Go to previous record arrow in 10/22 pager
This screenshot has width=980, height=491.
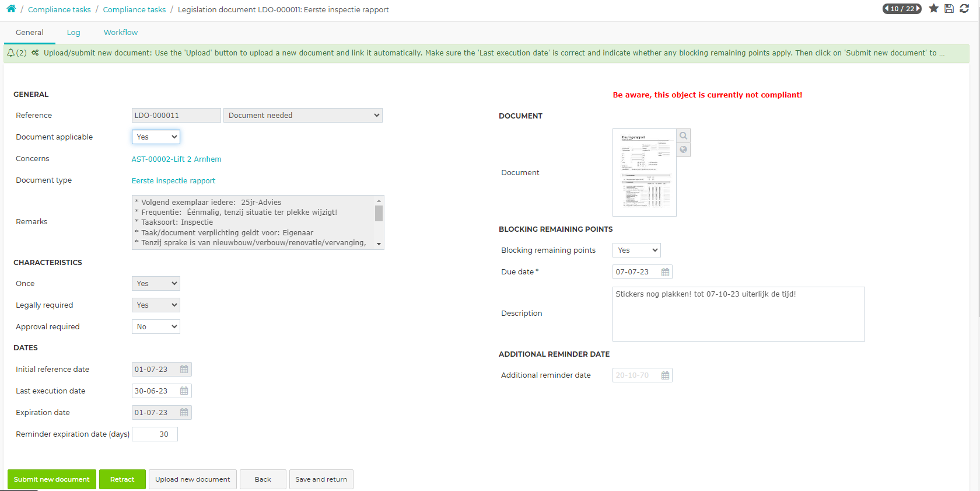point(887,9)
